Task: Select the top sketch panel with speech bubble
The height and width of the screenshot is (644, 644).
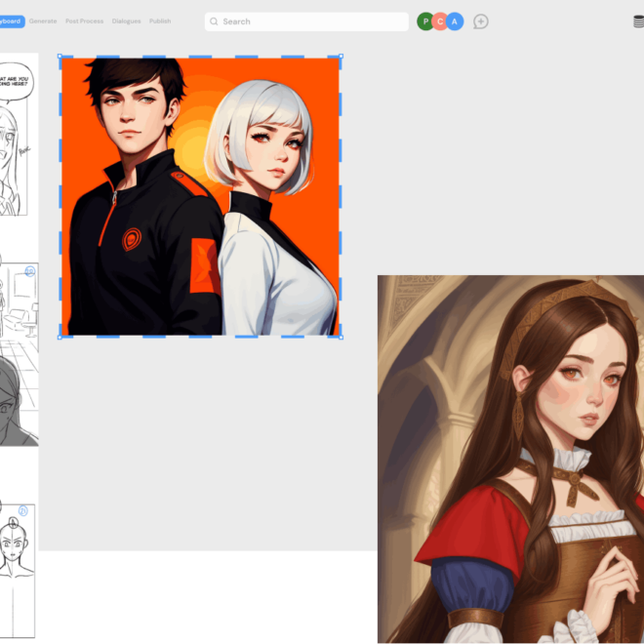Action: pyautogui.click(x=13, y=137)
